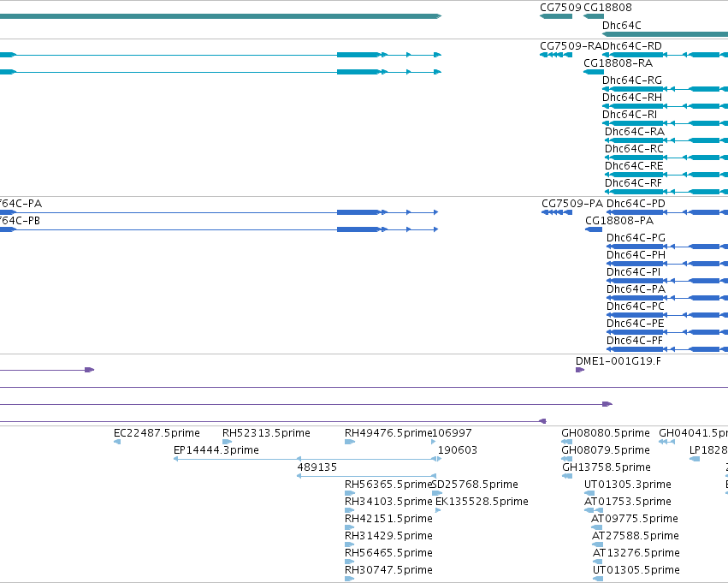Choose EST label AT09775.5prime
This screenshot has height=583, width=728.
coord(635,520)
